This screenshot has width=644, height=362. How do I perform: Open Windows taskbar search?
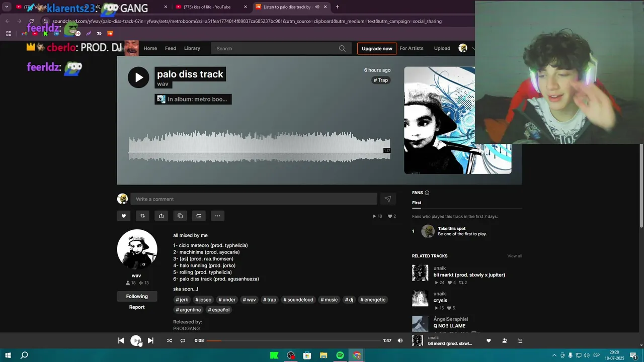(x=24, y=355)
